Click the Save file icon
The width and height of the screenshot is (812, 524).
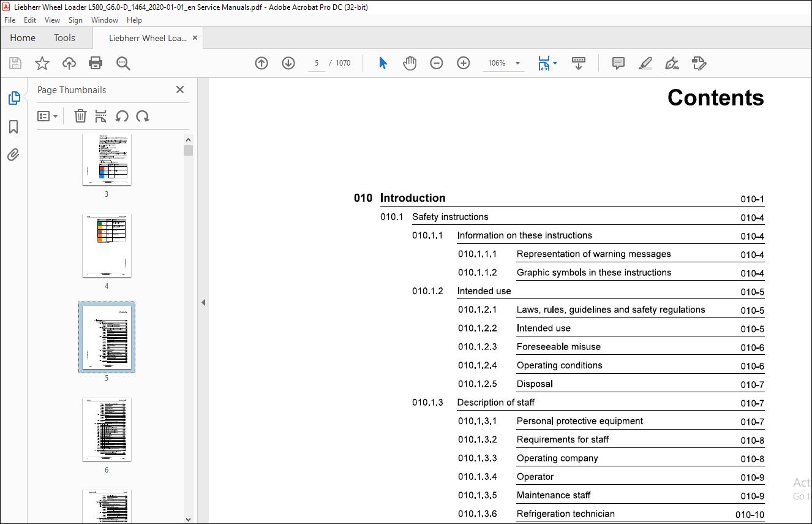click(15, 63)
